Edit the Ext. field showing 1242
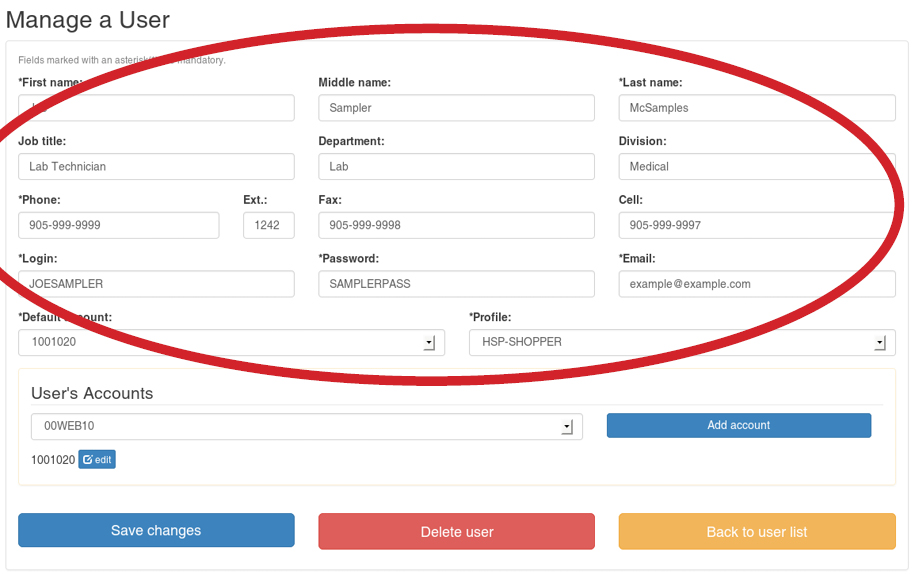Image resolution: width=918 pixels, height=574 pixels. tap(268, 226)
